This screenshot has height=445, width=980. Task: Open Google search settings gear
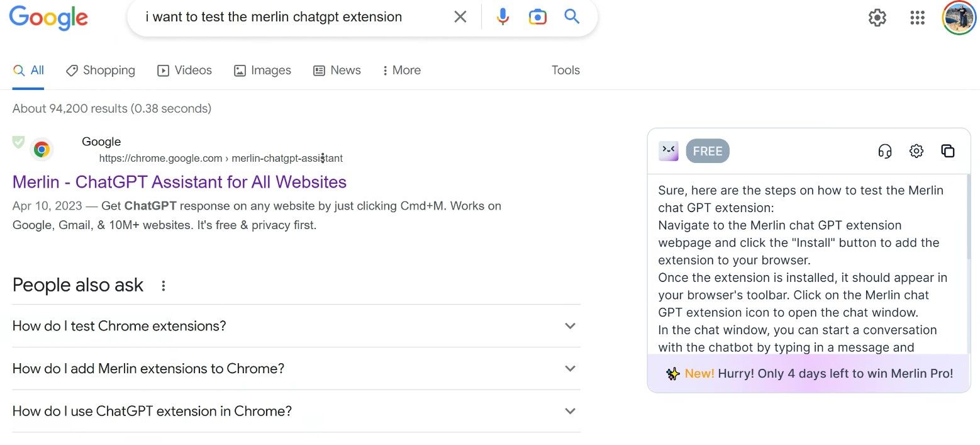tap(877, 18)
